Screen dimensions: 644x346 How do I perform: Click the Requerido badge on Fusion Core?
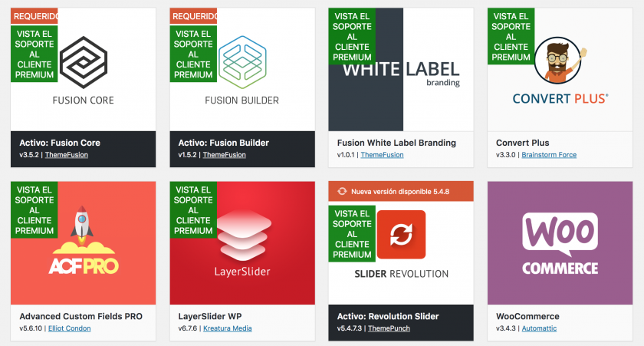point(34,16)
